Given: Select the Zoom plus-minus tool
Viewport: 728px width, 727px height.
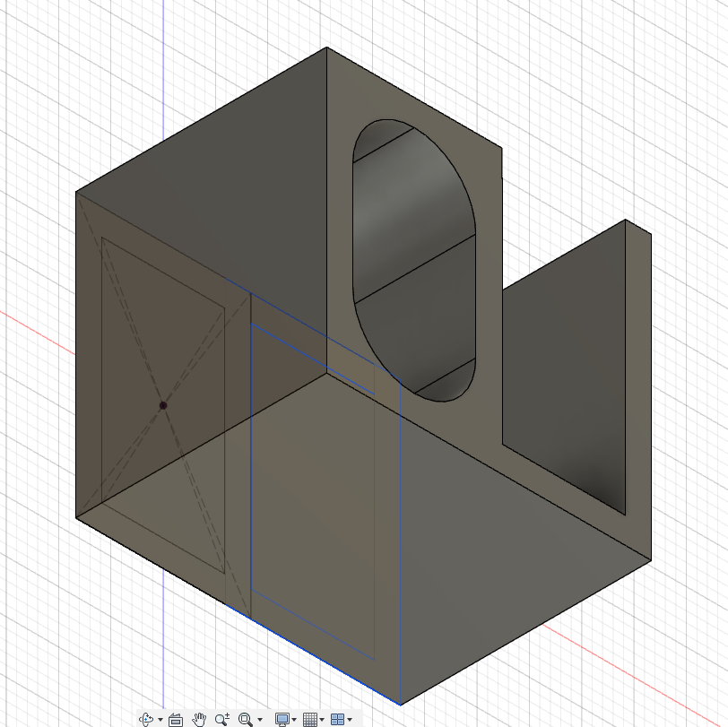Looking at the screenshot, I should (222, 719).
